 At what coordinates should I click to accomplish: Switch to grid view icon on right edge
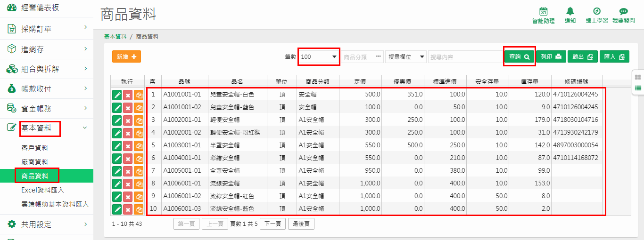pyautogui.click(x=638, y=77)
